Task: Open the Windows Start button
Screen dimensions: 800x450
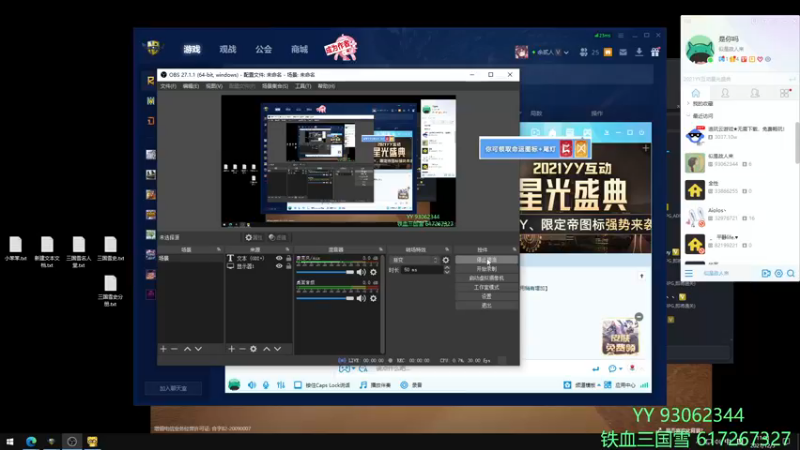Action: (10, 442)
